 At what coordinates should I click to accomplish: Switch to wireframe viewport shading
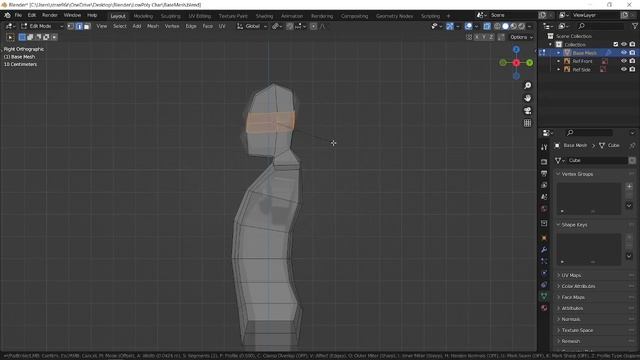tap(497, 26)
